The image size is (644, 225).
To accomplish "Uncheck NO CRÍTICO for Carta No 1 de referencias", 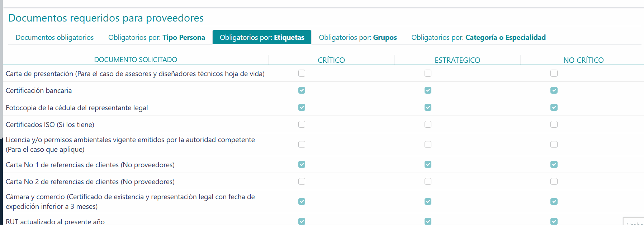I will tap(554, 164).
